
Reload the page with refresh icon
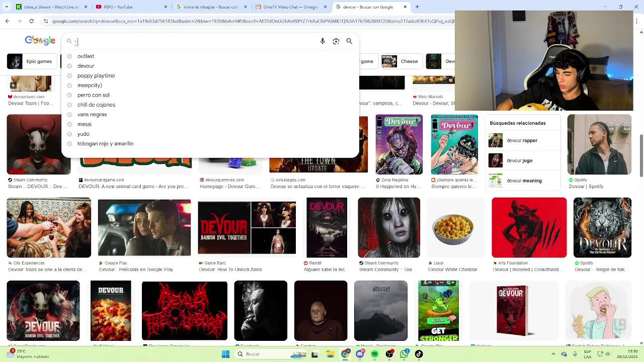(31, 21)
